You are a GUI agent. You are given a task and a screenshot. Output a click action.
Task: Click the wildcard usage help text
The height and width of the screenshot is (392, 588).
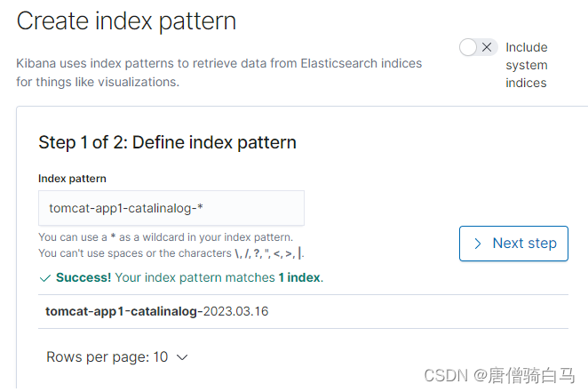165,237
